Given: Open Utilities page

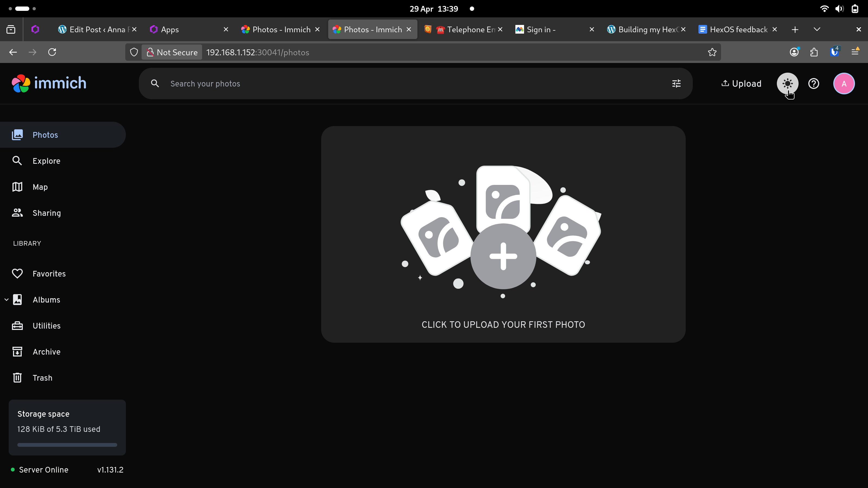Looking at the screenshot, I should point(63,326).
